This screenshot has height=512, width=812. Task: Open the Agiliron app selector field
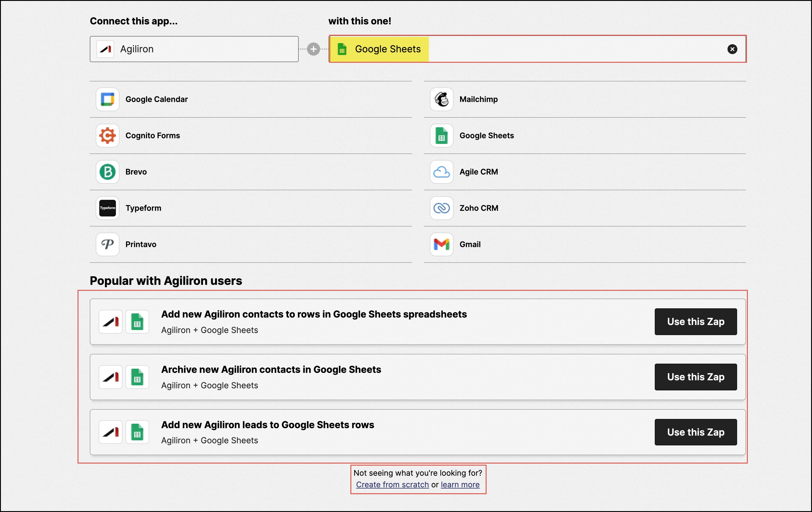pos(194,49)
